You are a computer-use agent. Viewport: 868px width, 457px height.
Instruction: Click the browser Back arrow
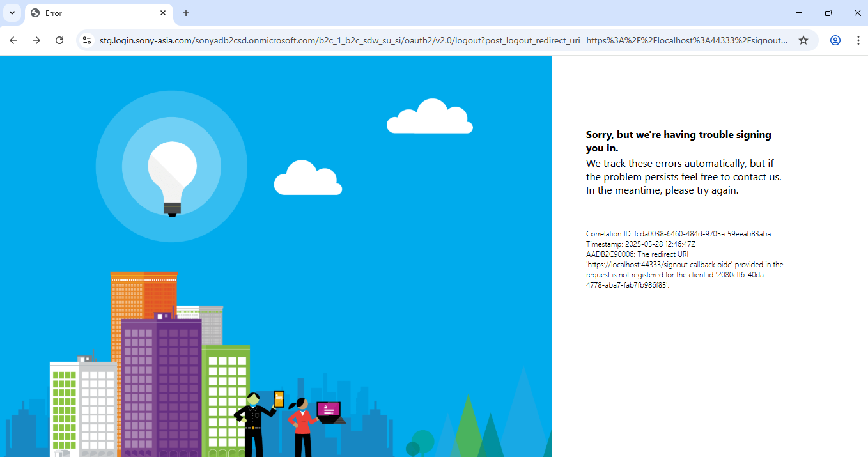pos(13,40)
